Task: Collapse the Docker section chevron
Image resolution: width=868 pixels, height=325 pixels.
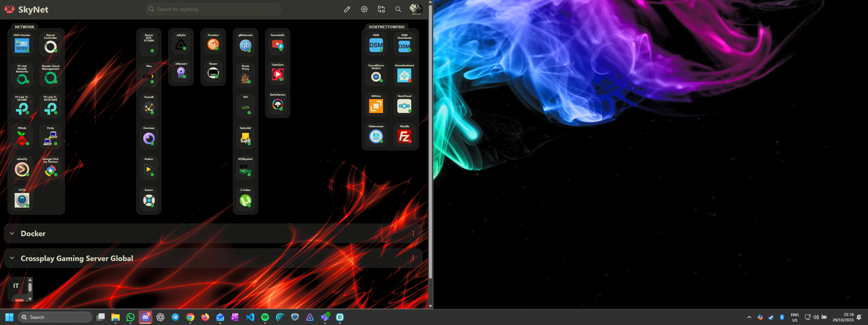Action: click(x=12, y=233)
